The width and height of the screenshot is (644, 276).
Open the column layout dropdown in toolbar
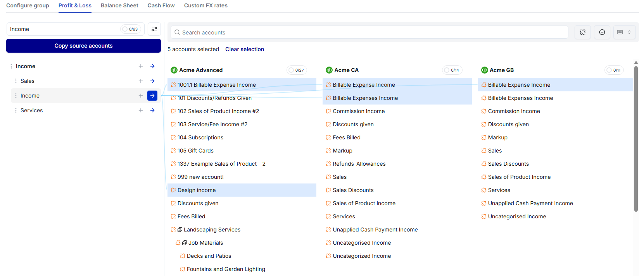click(624, 32)
